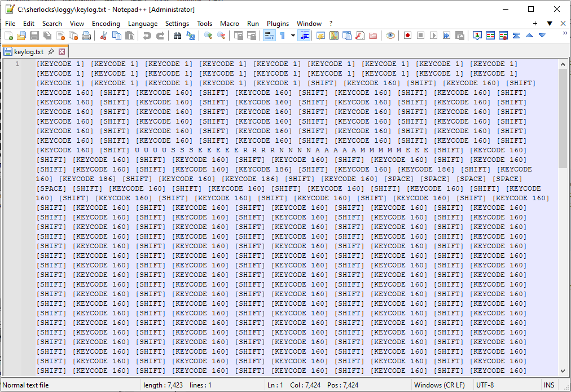Create a new document with the New icon
This screenshot has height=392, width=571.
point(8,36)
